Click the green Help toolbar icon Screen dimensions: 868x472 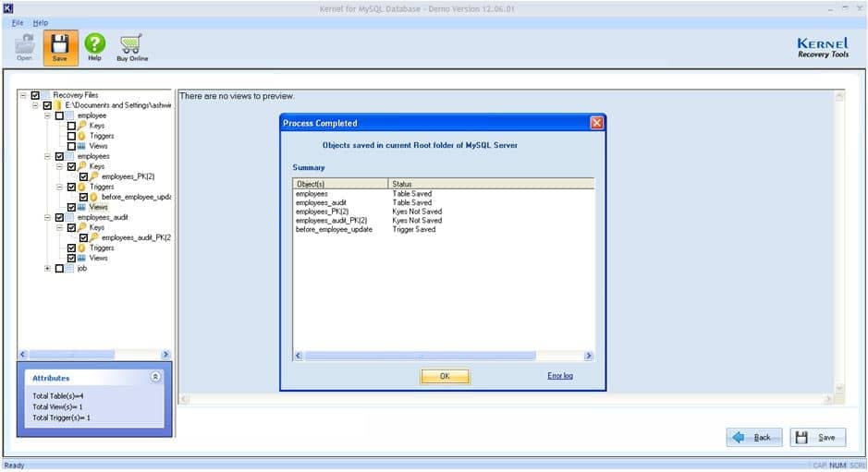click(x=94, y=48)
